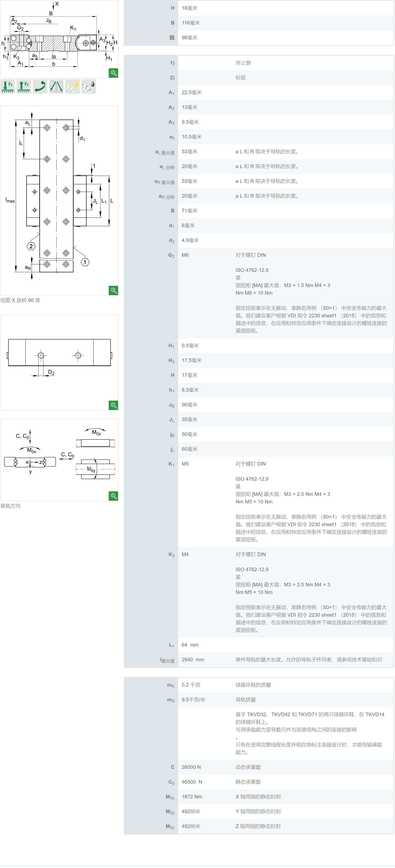Click the oil lubrication bearing icon
This screenshot has width=395, height=868.
click(72, 87)
